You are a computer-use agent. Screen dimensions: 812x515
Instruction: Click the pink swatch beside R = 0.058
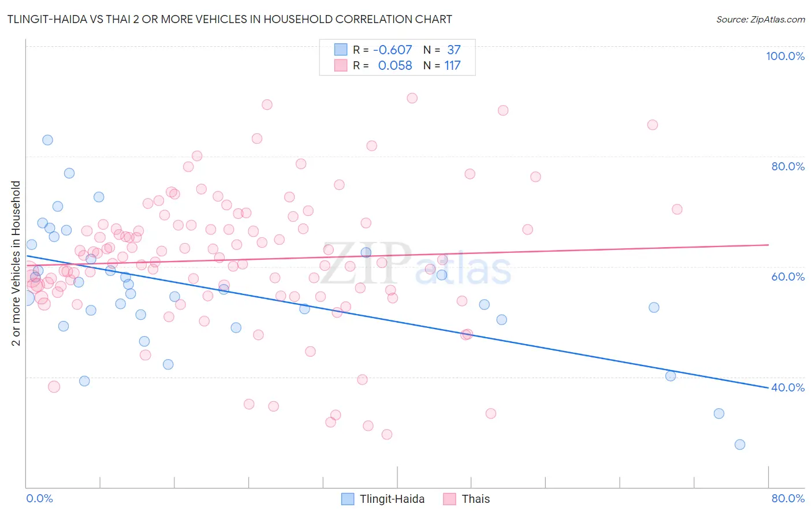[x=341, y=65]
